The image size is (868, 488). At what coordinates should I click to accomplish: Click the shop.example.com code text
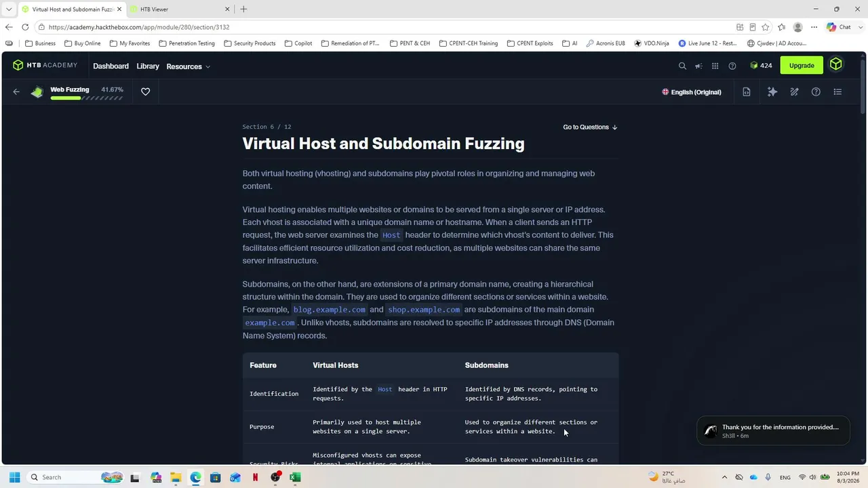424,310
